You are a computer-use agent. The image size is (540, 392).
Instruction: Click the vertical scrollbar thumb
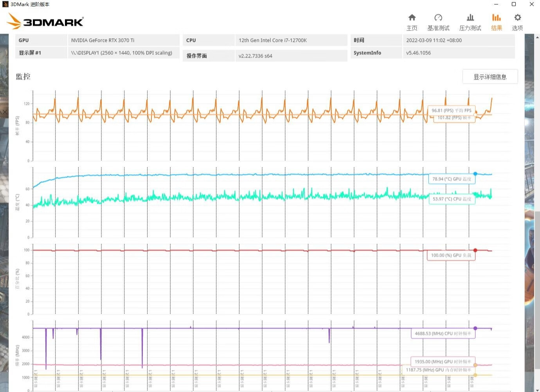point(537,290)
